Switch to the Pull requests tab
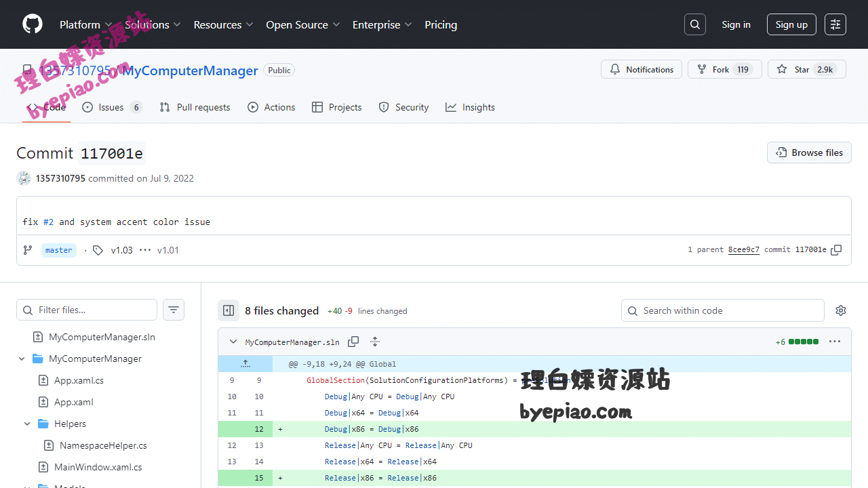Screen dimensions: 868x488 [x=195, y=107]
